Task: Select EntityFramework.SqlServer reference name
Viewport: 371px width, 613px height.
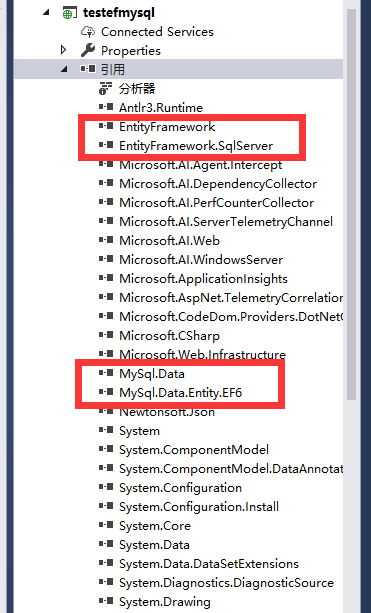Action: [196, 146]
